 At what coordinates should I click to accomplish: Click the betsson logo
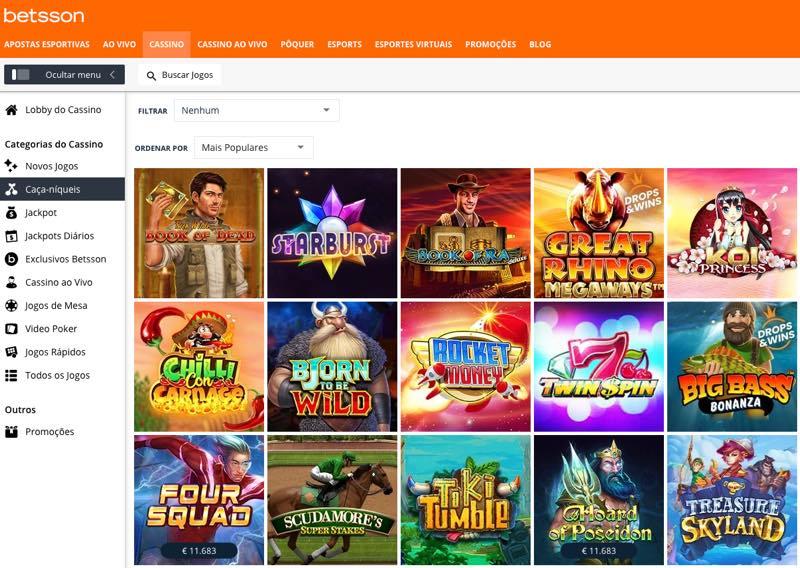point(44,15)
